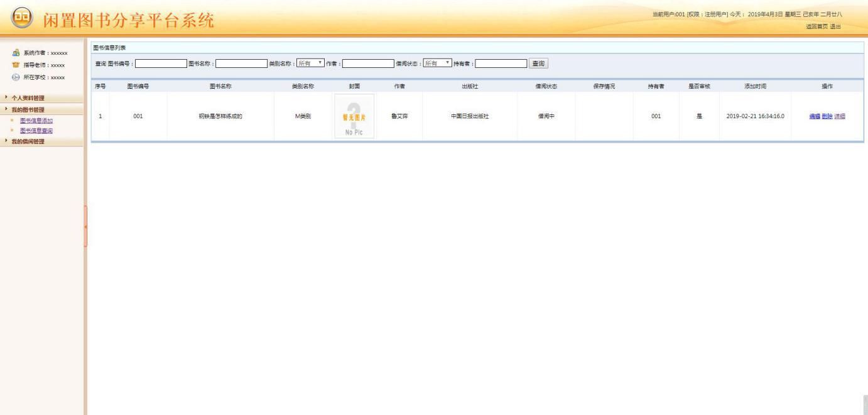Click the 添加时间 column header
868x415 pixels.
coord(756,86)
